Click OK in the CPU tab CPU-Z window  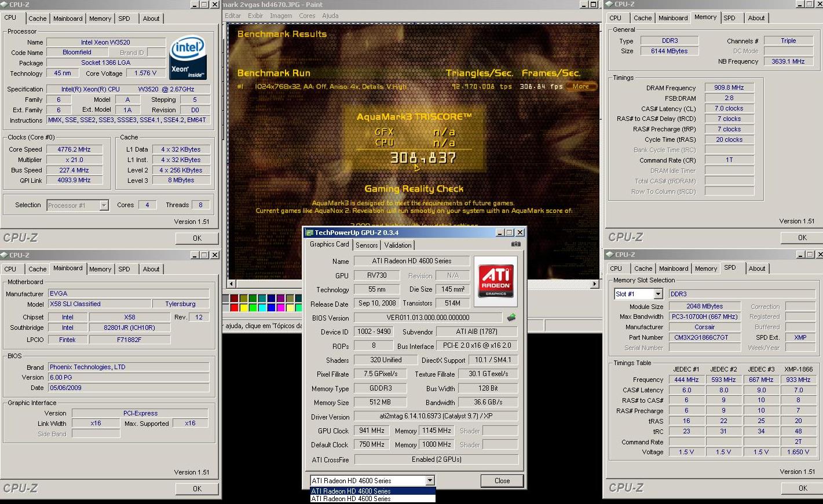tap(197, 238)
